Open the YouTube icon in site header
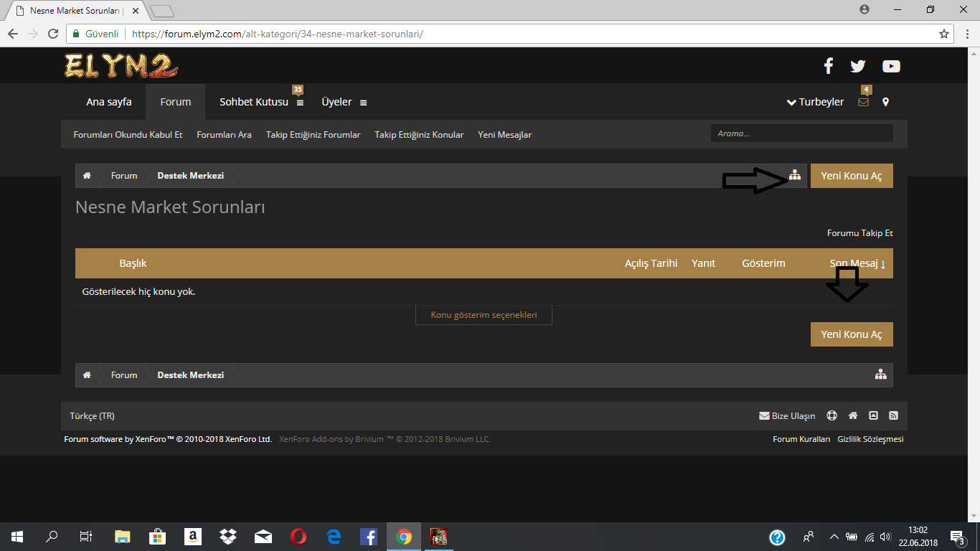This screenshot has width=980, height=551. pos(891,66)
